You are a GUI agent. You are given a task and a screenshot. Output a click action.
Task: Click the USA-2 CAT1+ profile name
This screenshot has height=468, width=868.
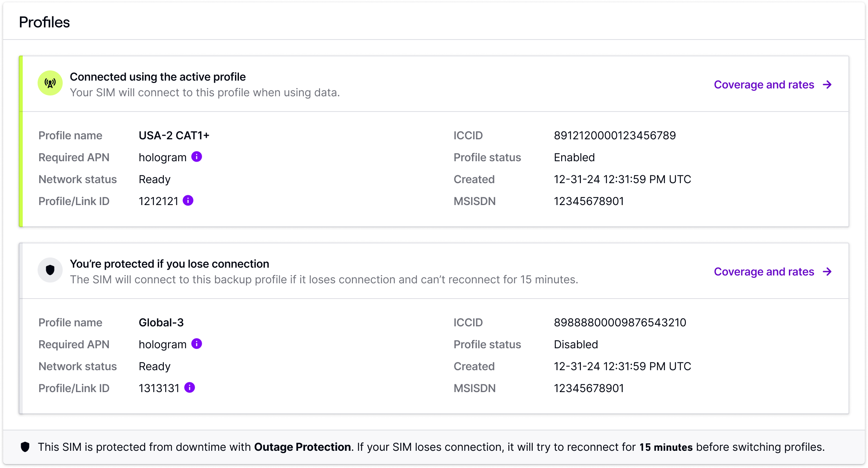click(174, 135)
